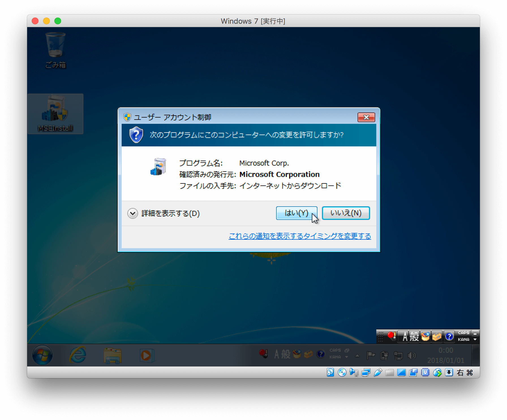Viewport: 507px width, 420px height.
Task: Click the はい(Y) button in the UAC dialog
Action: pyautogui.click(x=297, y=213)
